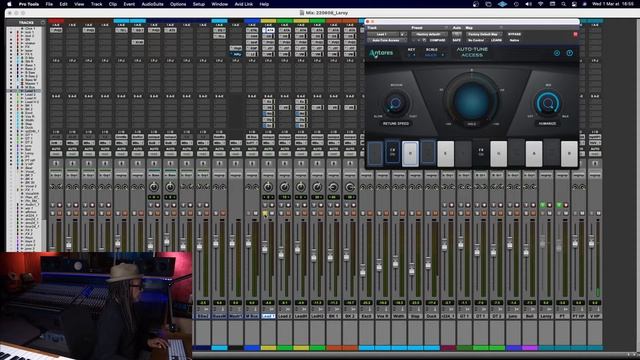Open the Auto-Tune help question-mark icon

pos(569,53)
